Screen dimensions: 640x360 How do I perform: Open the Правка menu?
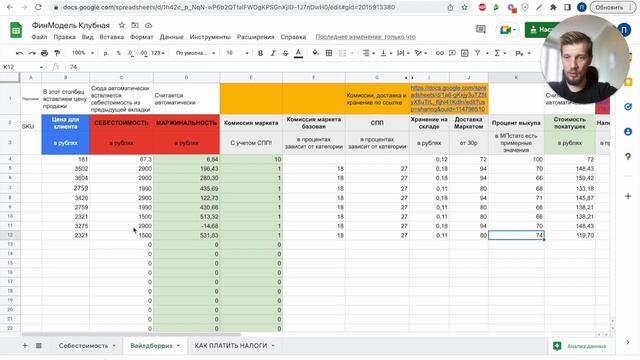click(x=64, y=37)
